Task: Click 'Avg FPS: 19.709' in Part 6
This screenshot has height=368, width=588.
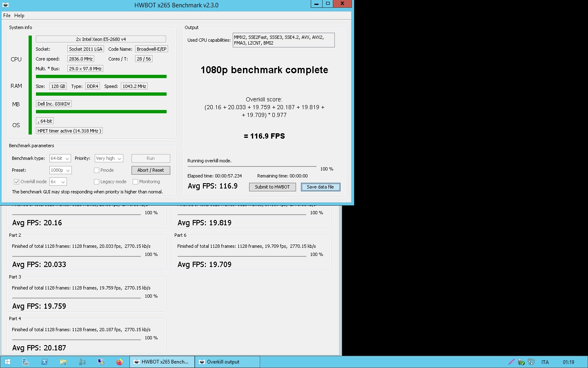Action: point(205,265)
